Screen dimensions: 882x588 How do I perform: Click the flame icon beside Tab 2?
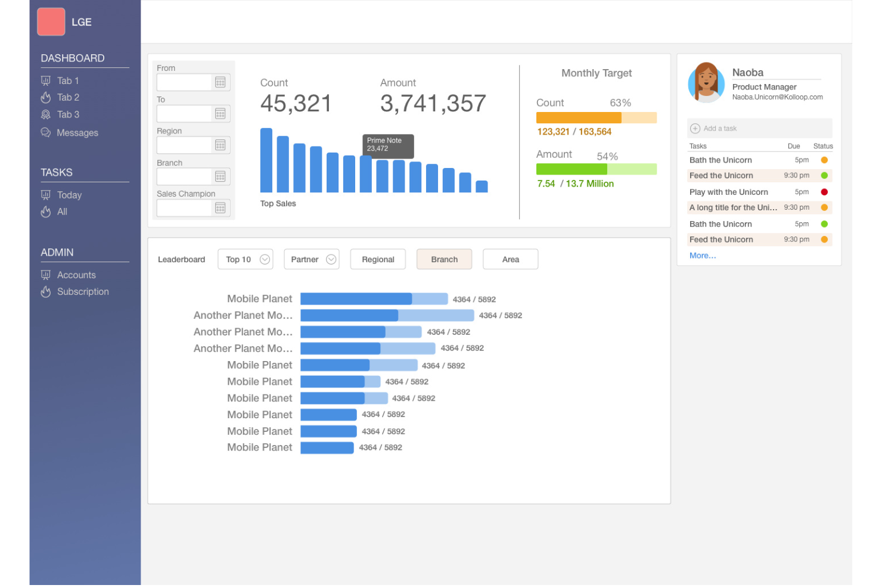point(46,98)
